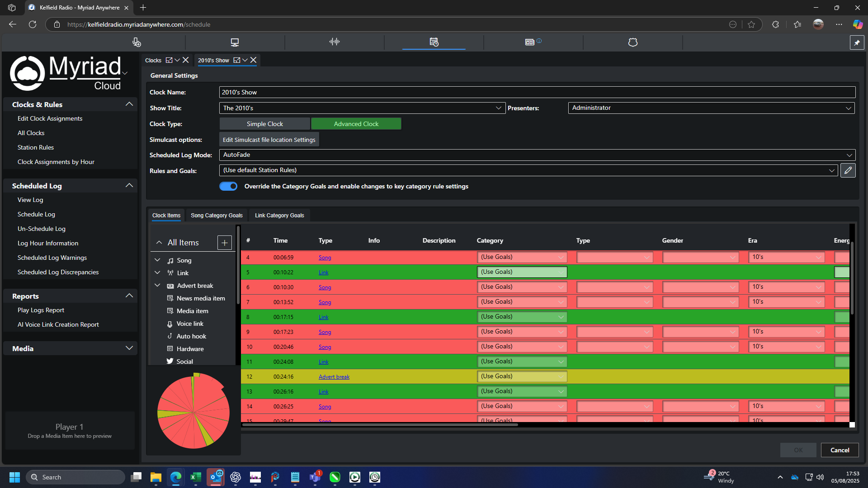
Task: Collapse the Song group in All Items
Action: point(157,260)
